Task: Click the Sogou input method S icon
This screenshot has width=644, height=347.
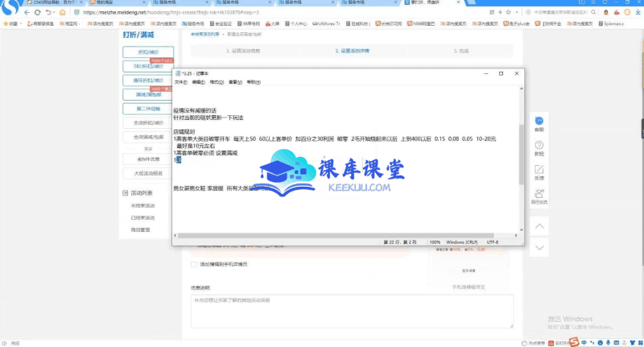Action: 574,342
